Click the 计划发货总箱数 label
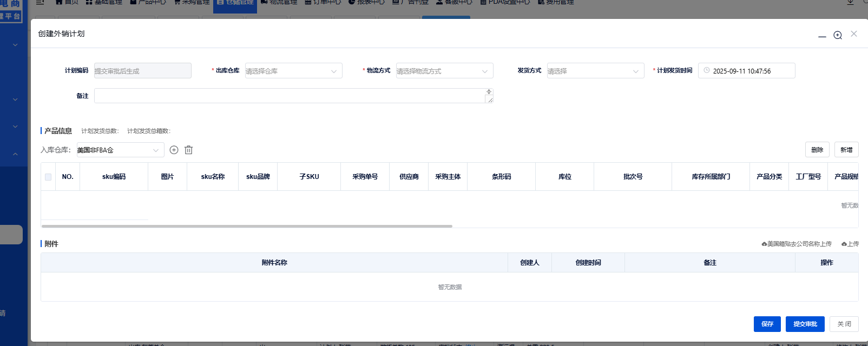The image size is (868, 346). pos(149,131)
